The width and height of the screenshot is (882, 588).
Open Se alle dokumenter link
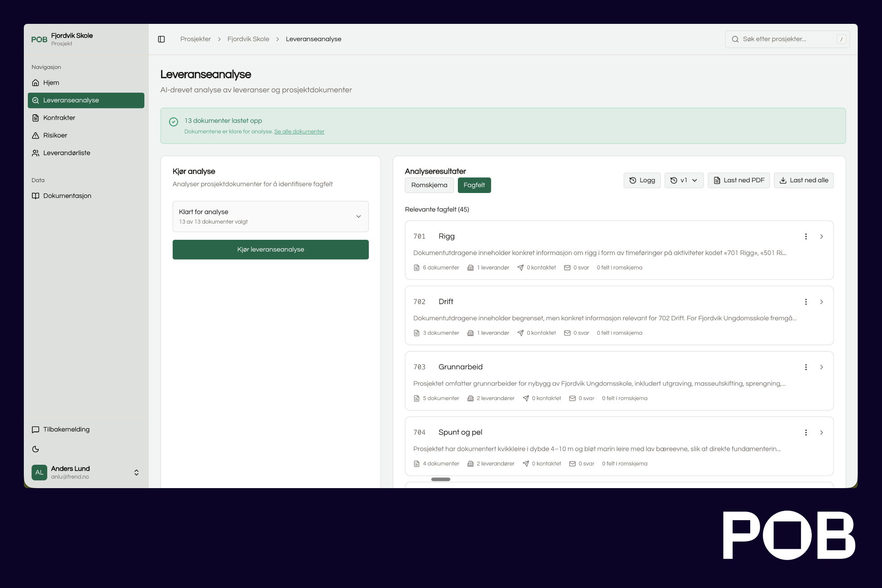[299, 132]
